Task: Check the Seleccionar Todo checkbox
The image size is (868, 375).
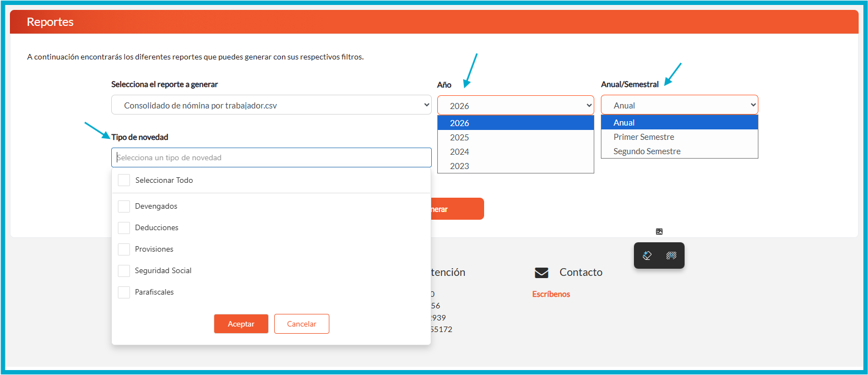Action: (124, 180)
